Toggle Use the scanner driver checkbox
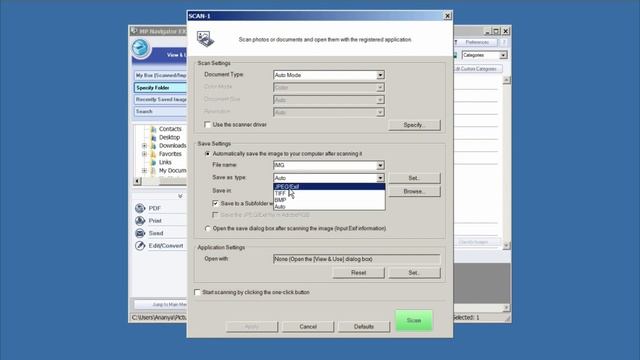Screen dimensions: 640x360 coord(207,124)
